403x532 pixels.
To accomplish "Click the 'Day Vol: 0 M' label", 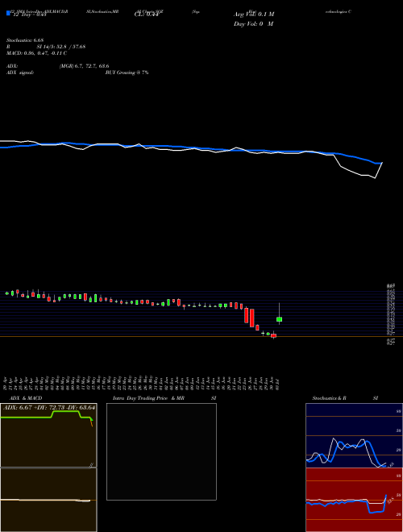I will (x=253, y=24).
